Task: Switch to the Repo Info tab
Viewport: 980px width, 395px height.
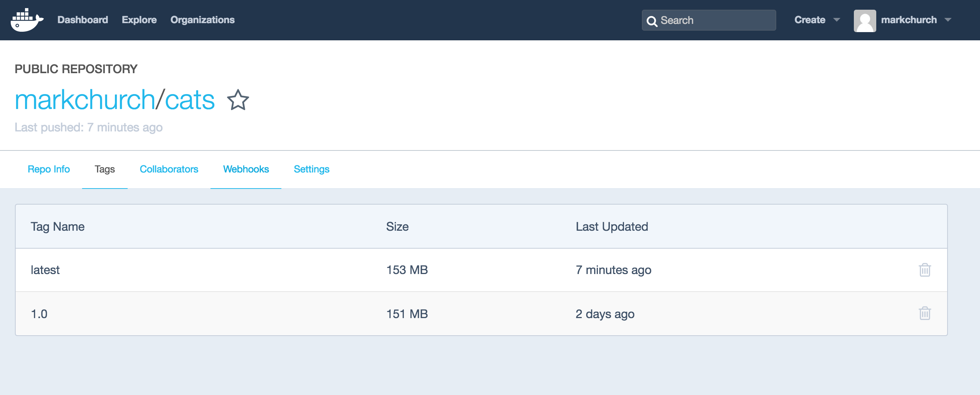Action: point(49,169)
